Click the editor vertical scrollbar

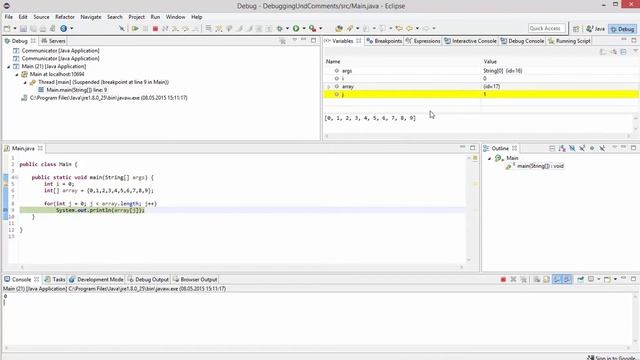[x=469, y=208]
